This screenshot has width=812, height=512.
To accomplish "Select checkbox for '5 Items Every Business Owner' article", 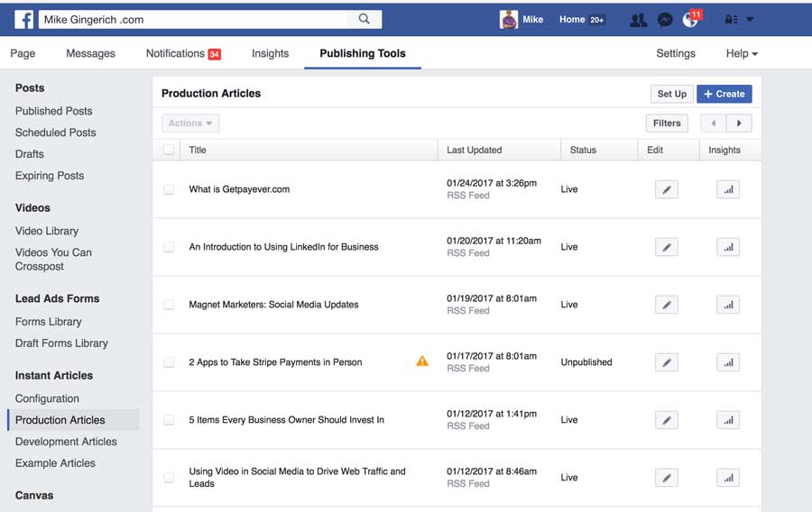I will pyautogui.click(x=169, y=420).
